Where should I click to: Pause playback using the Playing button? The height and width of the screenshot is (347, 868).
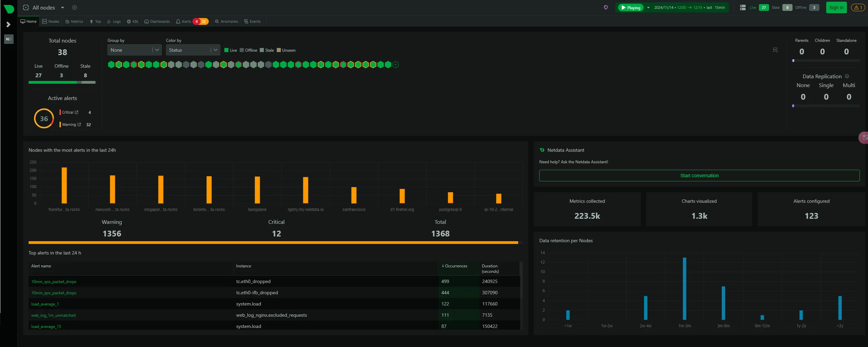(631, 7)
